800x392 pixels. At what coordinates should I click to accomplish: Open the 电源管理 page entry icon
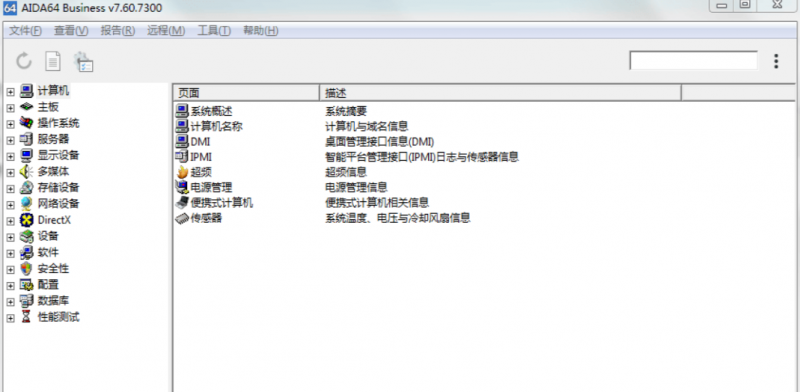182,187
